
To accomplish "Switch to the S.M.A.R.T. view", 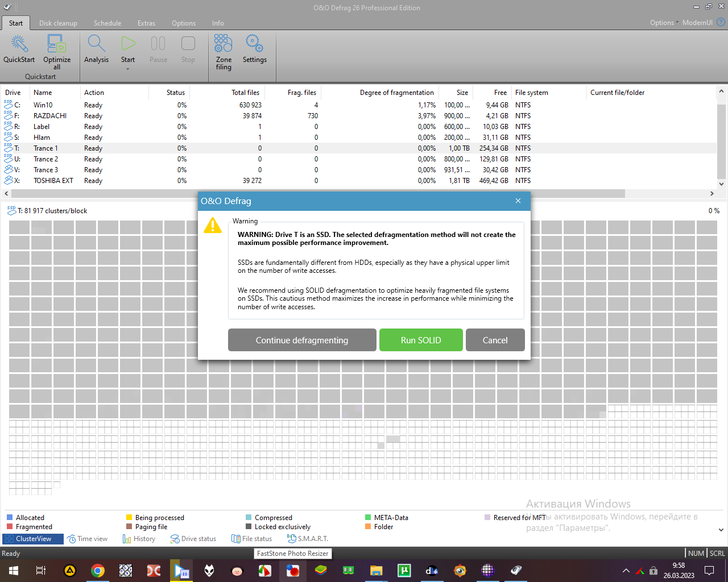I will (308, 539).
